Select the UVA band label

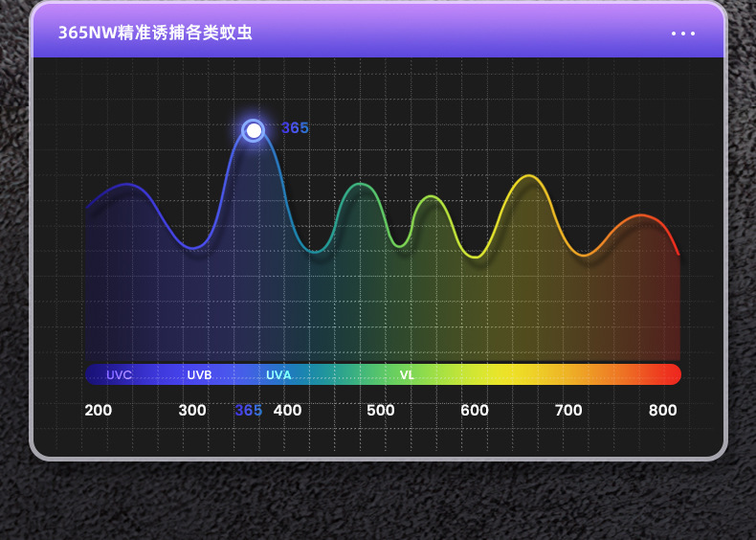click(x=278, y=375)
